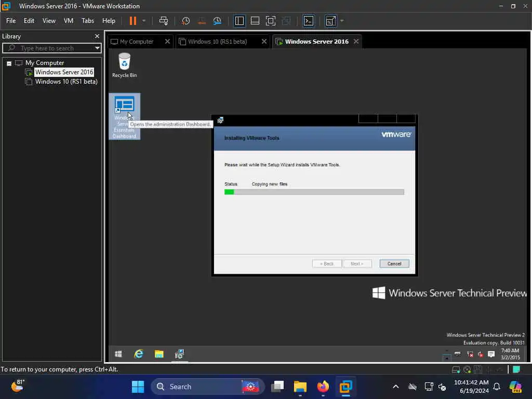Toggle the thumbnail bar view icon
Image resolution: width=532 pixels, height=399 pixels.
(x=255, y=21)
